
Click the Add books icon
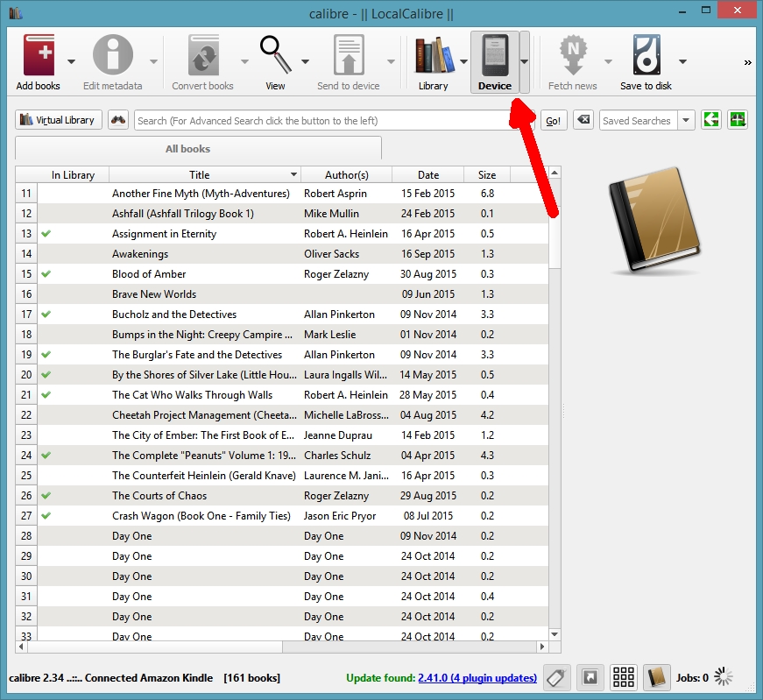click(39, 55)
